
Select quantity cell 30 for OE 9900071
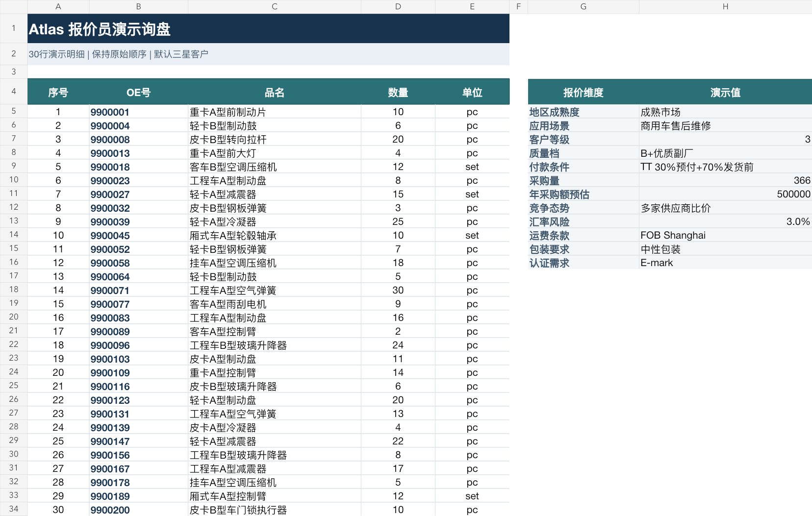[398, 290]
